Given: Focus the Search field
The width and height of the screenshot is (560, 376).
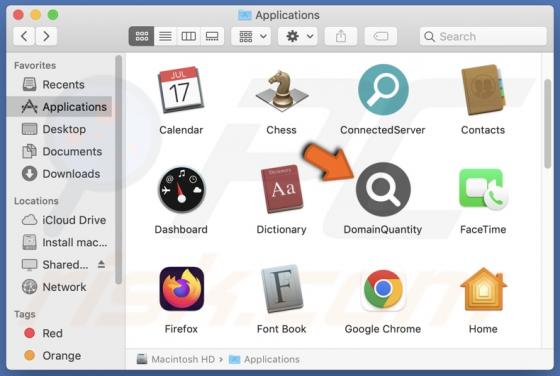Looking at the screenshot, I should coord(483,36).
